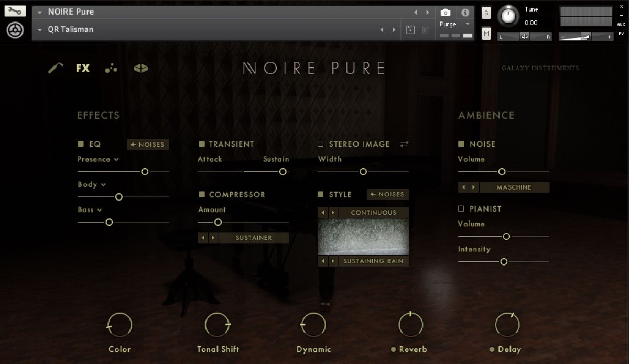
Task: Open the box-shaped settings page icon
Action: tap(140, 68)
